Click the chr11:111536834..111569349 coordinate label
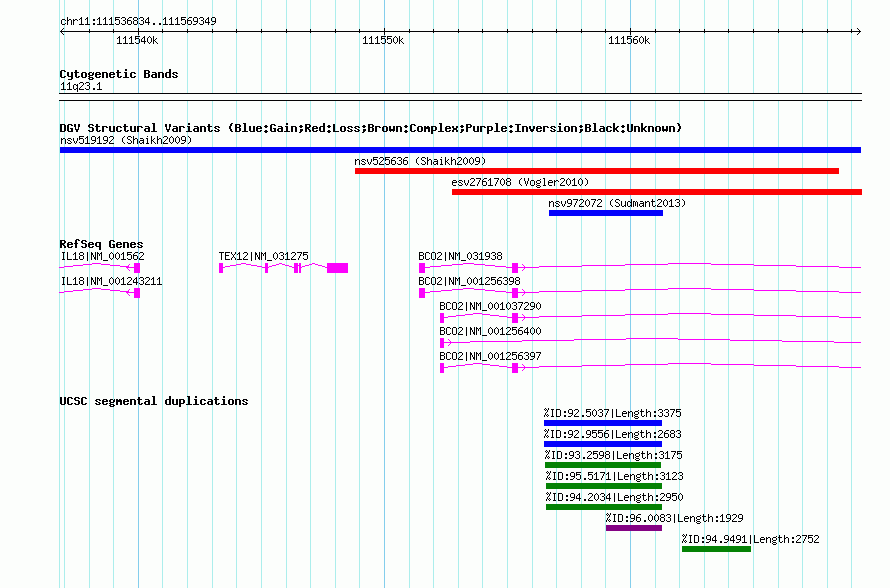The height and width of the screenshot is (588, 890). (x=138, y=21)
